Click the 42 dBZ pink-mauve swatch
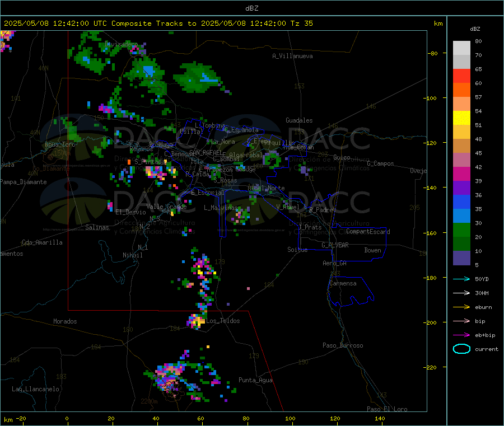 tap(461, 160)
